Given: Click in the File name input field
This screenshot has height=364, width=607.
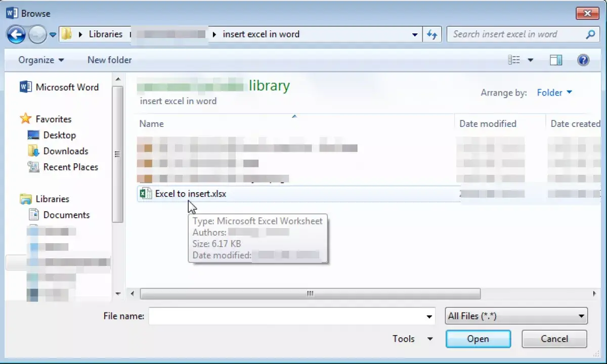Looking at the screenshot, I should point(287,316).
